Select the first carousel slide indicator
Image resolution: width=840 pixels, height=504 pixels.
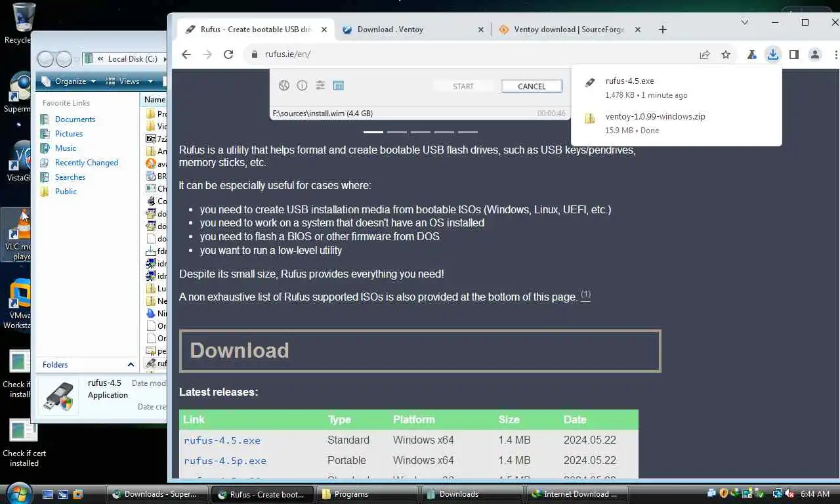coord(373,132)
